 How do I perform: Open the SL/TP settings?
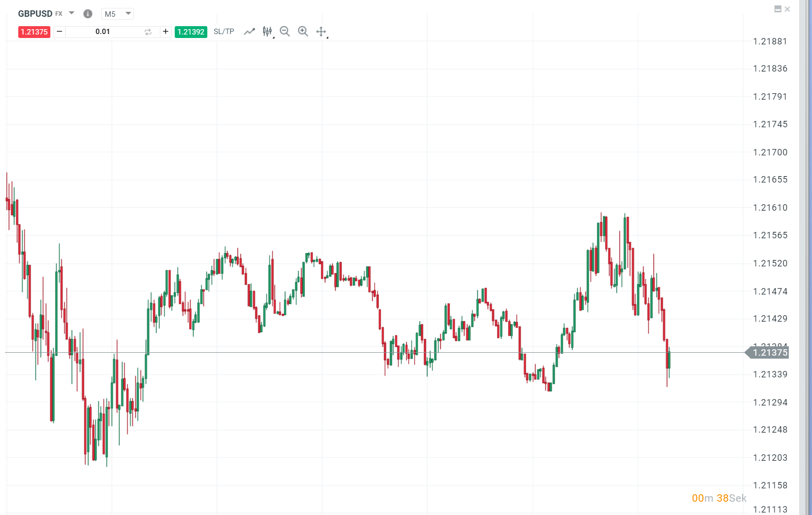click(224, 31)
